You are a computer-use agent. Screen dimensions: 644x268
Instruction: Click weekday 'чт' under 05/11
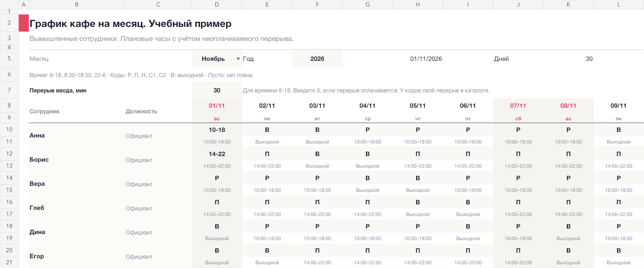pyautogui.click(x=418, y=119)
